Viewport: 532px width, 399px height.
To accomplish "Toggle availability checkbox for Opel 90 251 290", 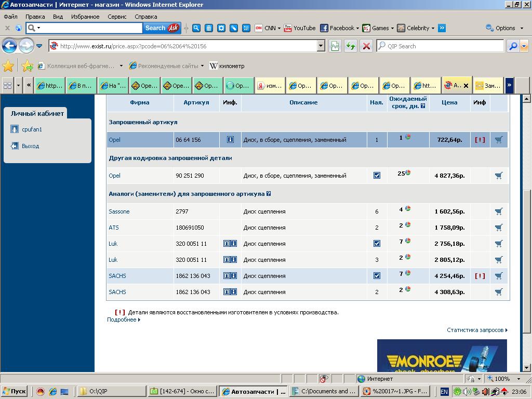I will point(377,176).
